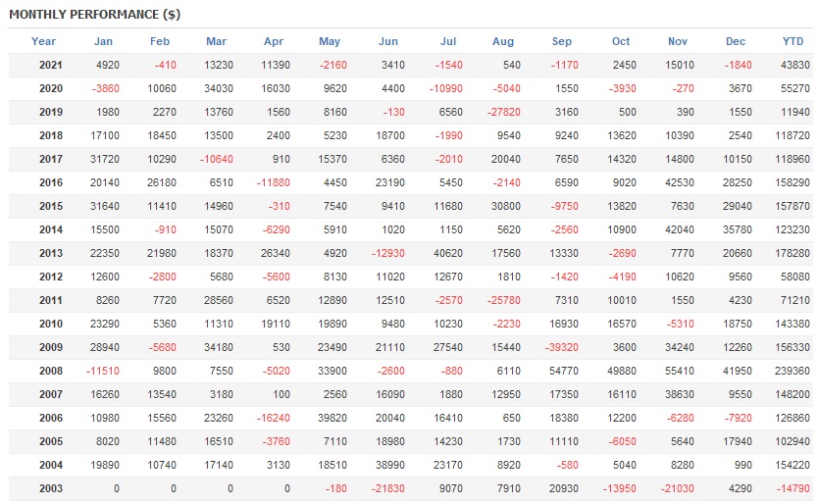Click the 2015 year row label
Viewport: 818px width, 504px height.
51,206
